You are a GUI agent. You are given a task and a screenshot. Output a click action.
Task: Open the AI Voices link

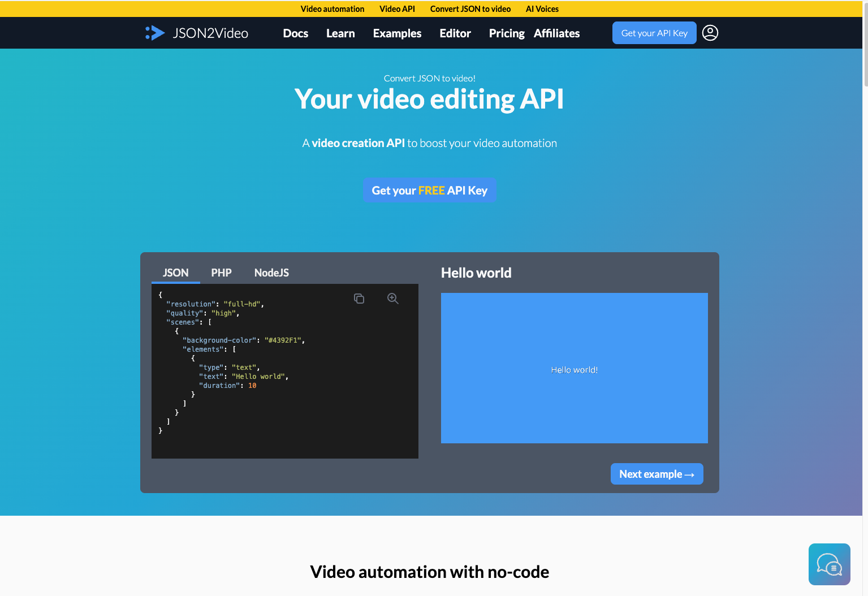click(x=542, y=9)
